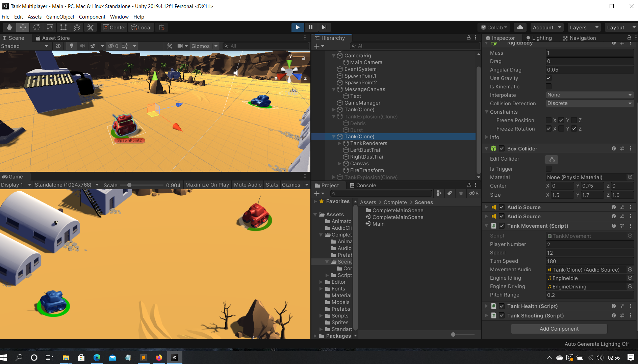638x364 pixels.
Task: Select the Rect Transform tool
Action: 63,27
